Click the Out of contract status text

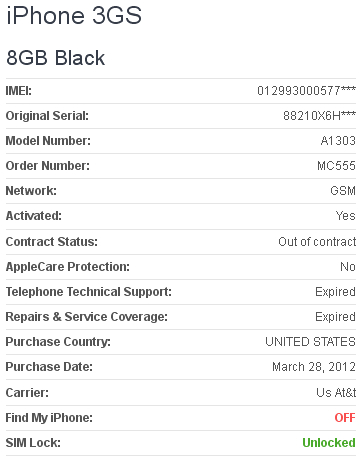(x=317, y=242)
